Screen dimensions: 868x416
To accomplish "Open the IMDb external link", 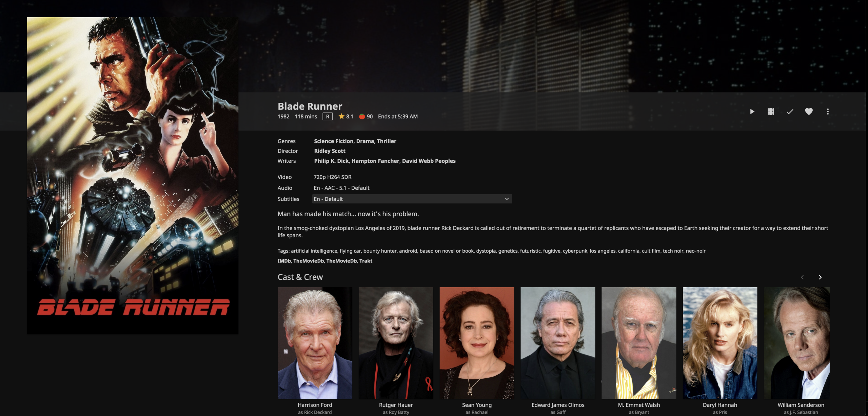I will [284, 261].
